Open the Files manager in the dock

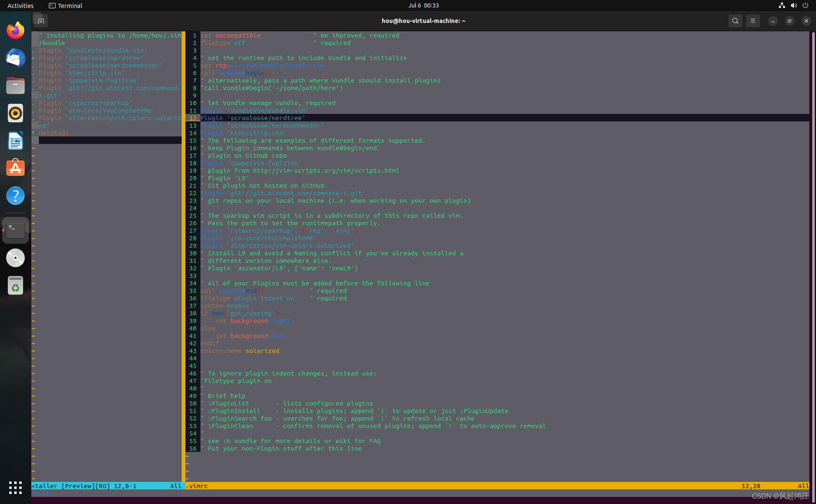pyautogui.click(x=15, y=86)
